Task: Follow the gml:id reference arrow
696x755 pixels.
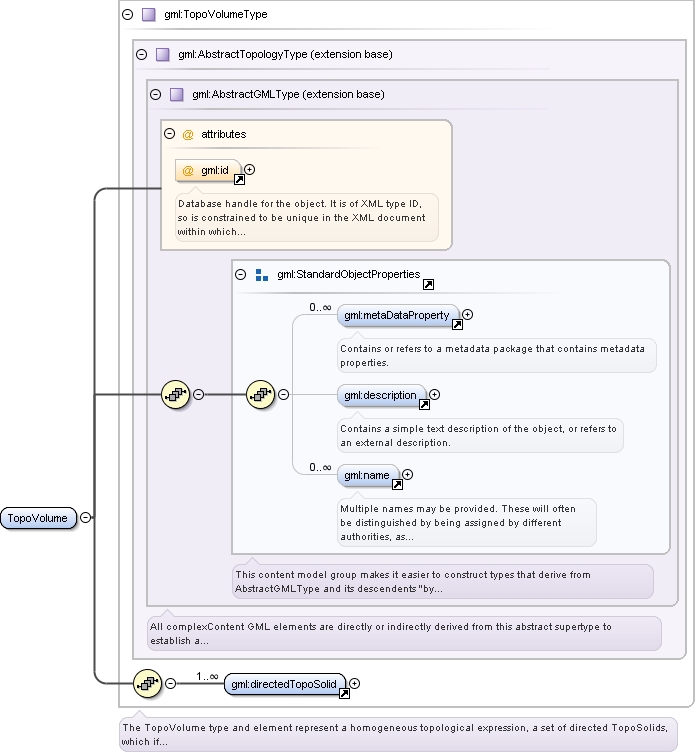Action: click(239, 180)
